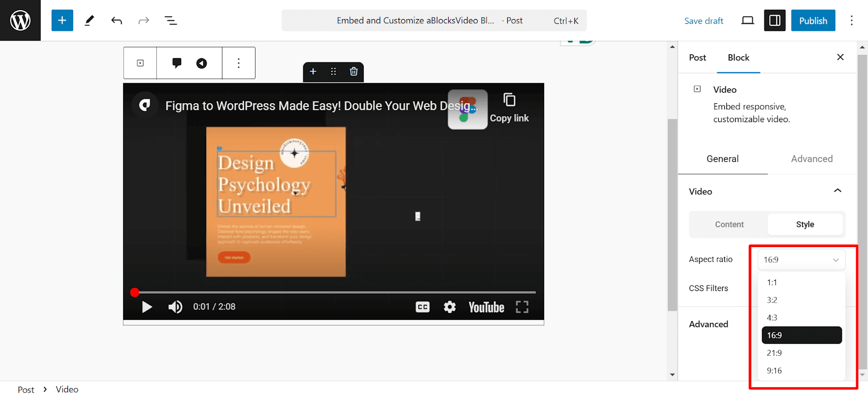The image size is (868, 397).
Task: Open the editor Options three-dot menu
Action: click(x=852, y=21)
